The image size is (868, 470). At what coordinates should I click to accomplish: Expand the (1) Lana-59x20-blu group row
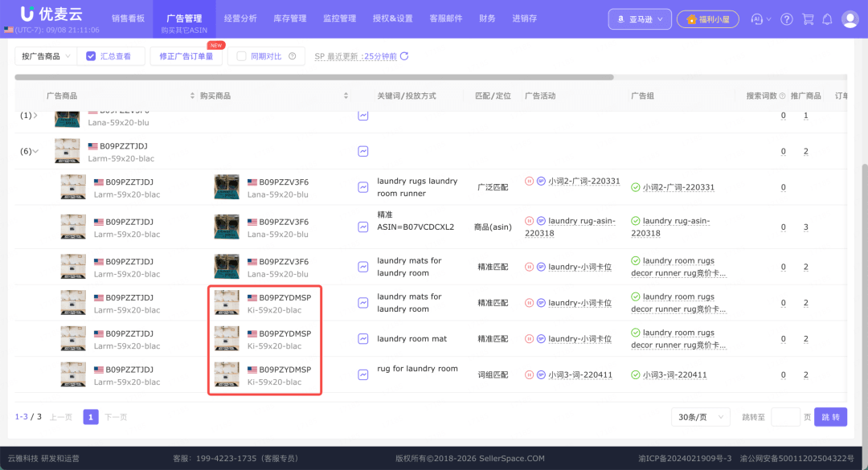coord(35,115)
